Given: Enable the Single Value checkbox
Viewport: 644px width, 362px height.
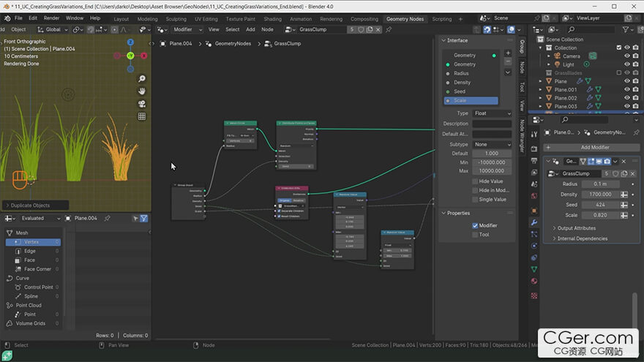Looking at the screenshot, I should click(475, 200).
